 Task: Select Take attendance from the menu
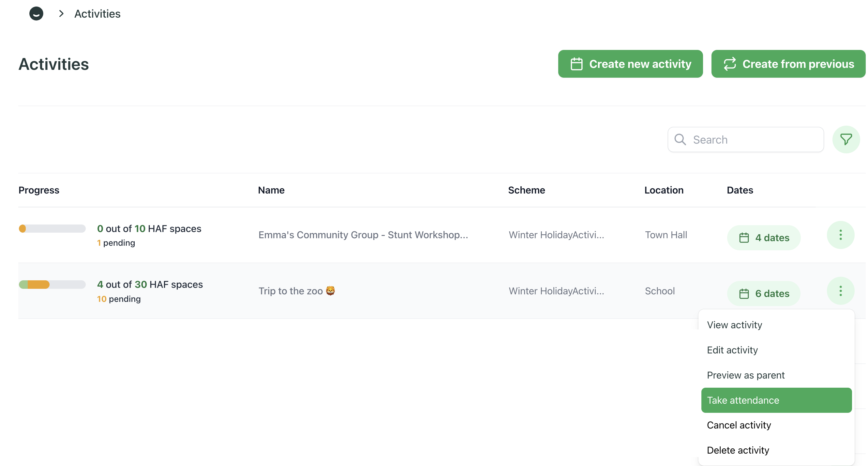pyautogui.click(x=776, y=400)
